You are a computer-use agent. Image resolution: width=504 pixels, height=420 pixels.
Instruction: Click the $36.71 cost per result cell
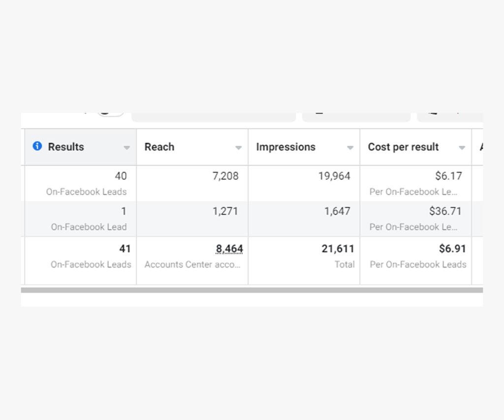[x=416, y=219]
